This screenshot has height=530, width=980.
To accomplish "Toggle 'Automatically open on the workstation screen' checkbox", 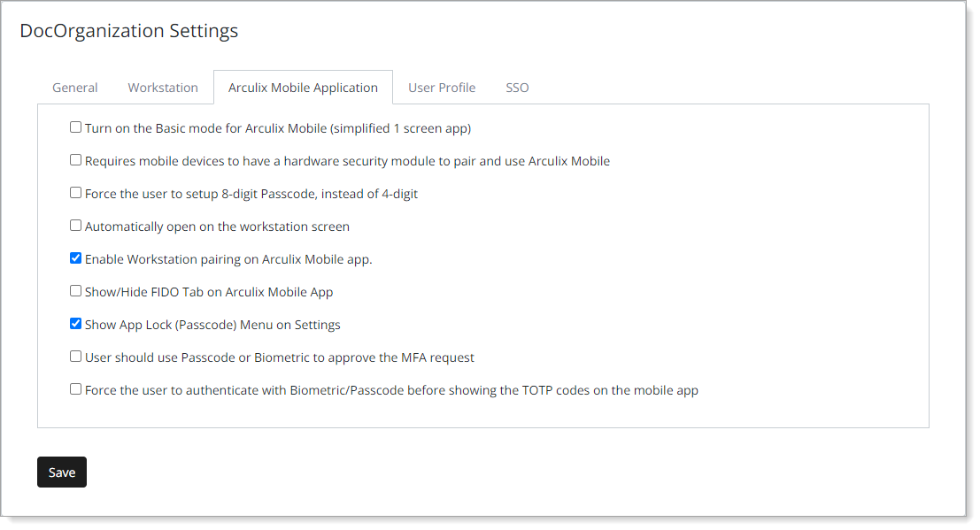I will (76, 226).
